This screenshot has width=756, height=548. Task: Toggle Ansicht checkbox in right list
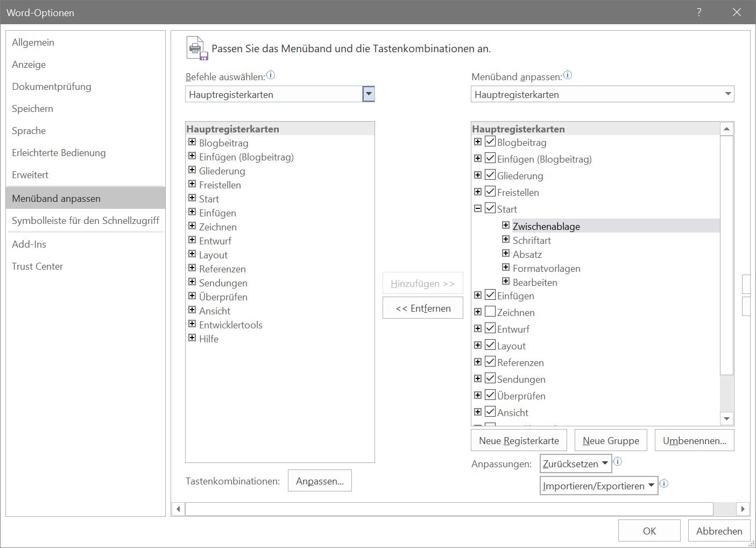coord(490,412)
